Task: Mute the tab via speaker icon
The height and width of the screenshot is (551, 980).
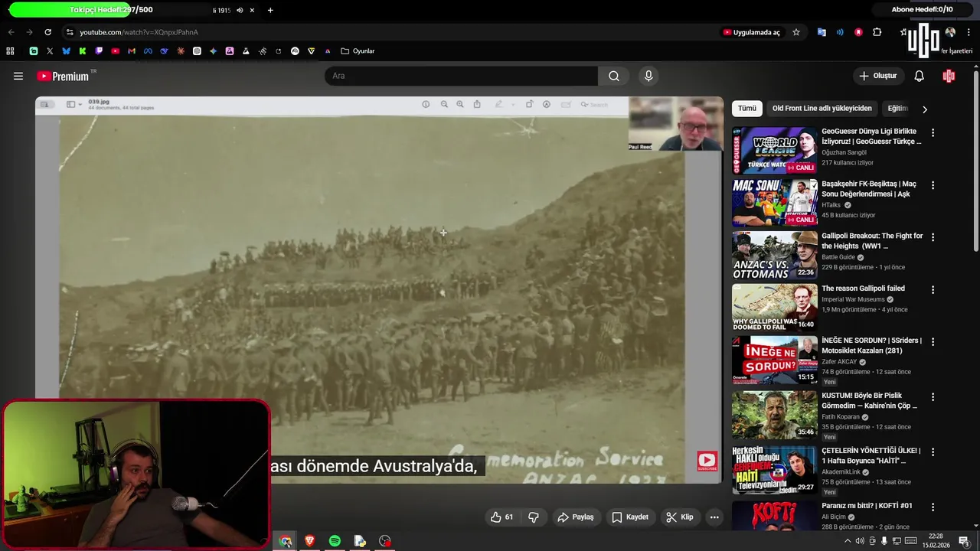Action: [240, 10]
